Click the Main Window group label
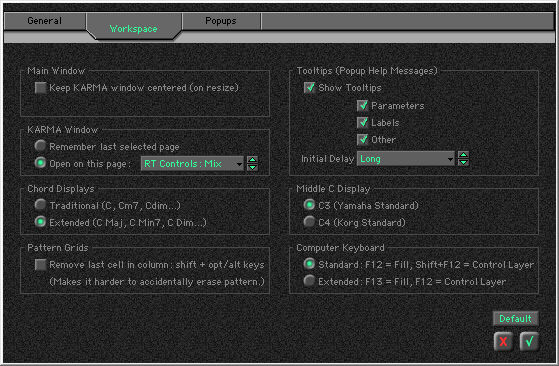The image size is (559, 366). [x=56, y=71]
